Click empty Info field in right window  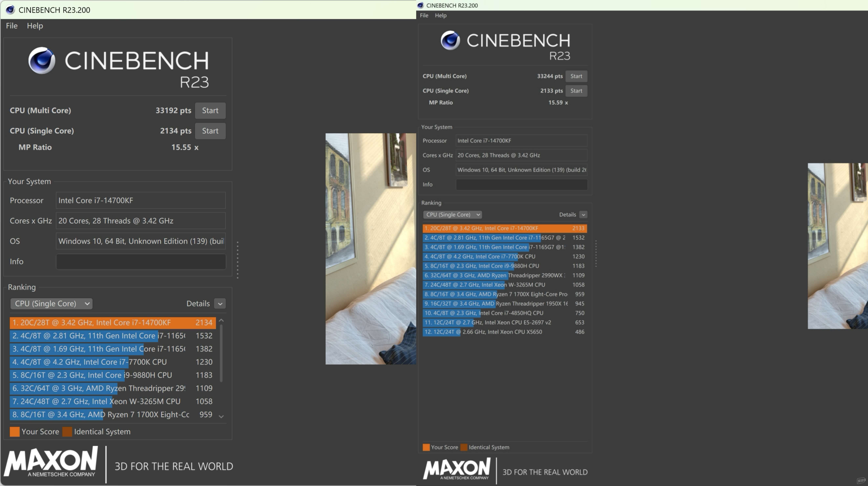(x=521, y=184)
